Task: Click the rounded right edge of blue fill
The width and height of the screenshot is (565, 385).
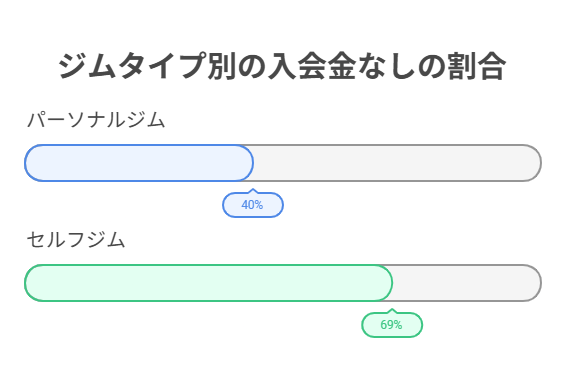Action: pos(245,163)
